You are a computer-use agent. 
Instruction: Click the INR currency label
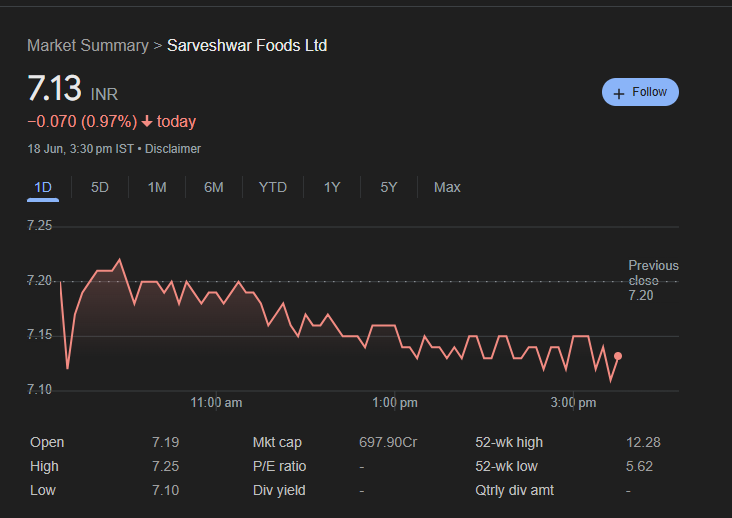click(x=104, y=94)
